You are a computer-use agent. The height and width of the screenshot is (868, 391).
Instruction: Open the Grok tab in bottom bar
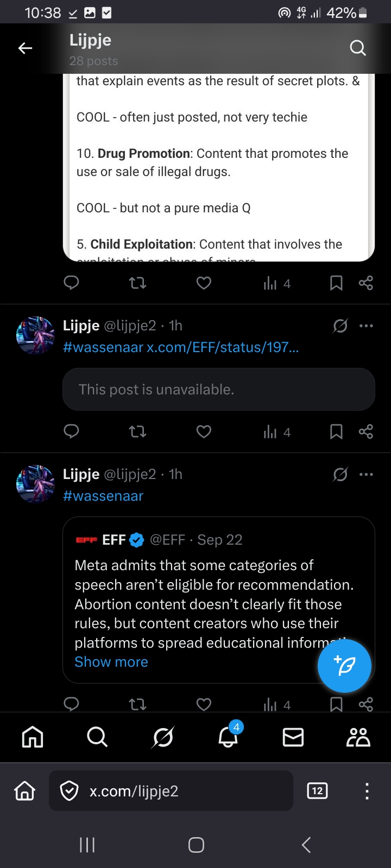click(163, 737)
